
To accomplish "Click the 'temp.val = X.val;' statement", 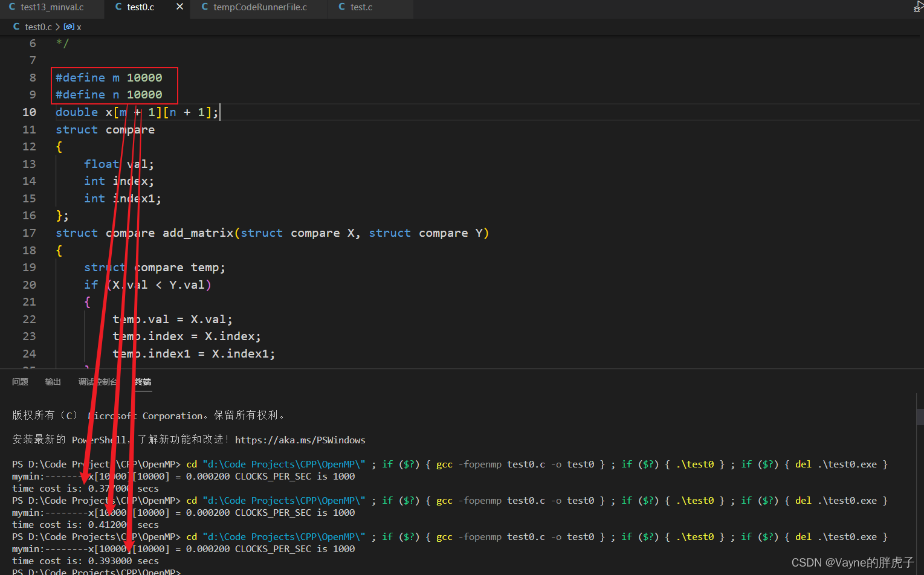I will [x=172, y=319].
